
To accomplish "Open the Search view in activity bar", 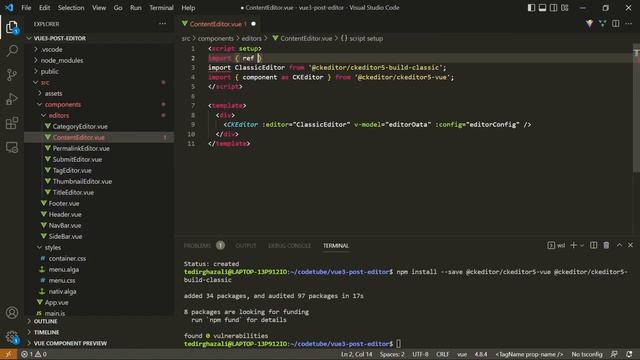I will (12, 51).
